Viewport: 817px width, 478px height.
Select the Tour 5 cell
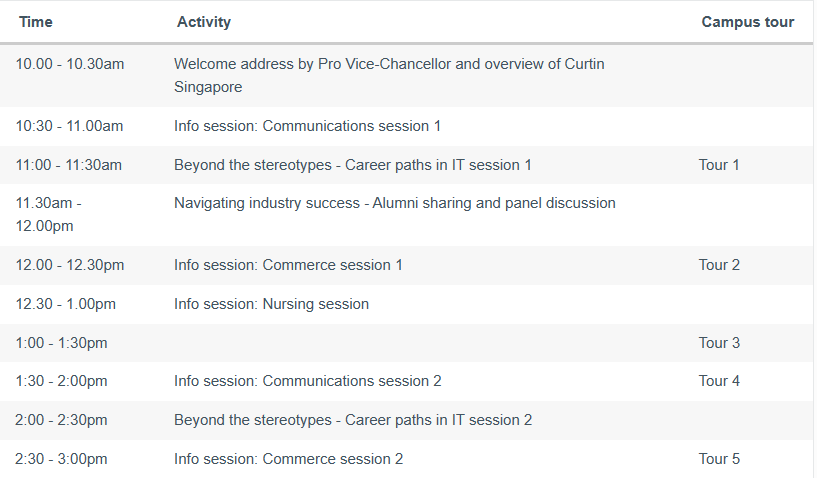click(719, 459)
